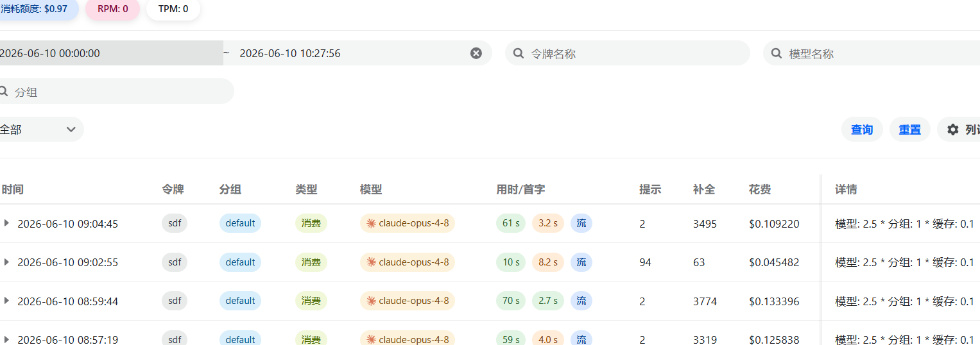The width and height of the screenshot is (980, 345).
Task: Click the sdf token tag in 09:02:55 row
Action: (x=175, y=262)
